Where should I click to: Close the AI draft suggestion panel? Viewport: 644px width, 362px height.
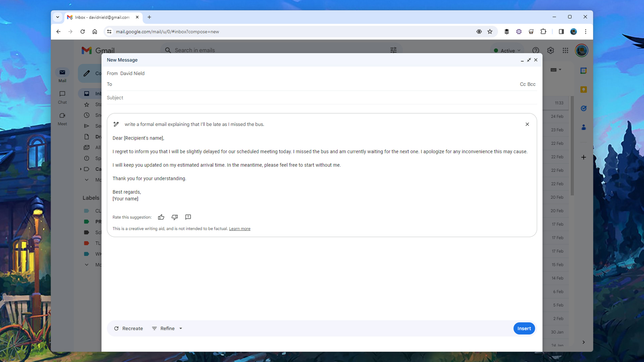pyautogui.click(x=527, y=124)
